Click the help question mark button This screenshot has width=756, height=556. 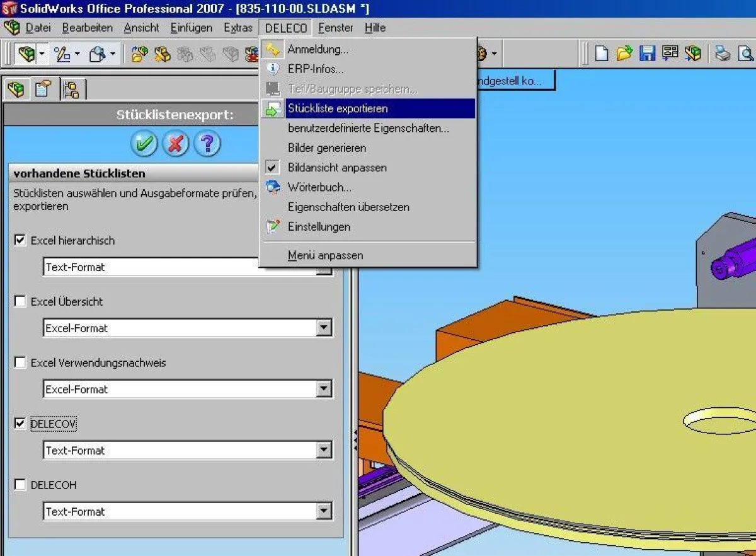click(x=208, y=144)
